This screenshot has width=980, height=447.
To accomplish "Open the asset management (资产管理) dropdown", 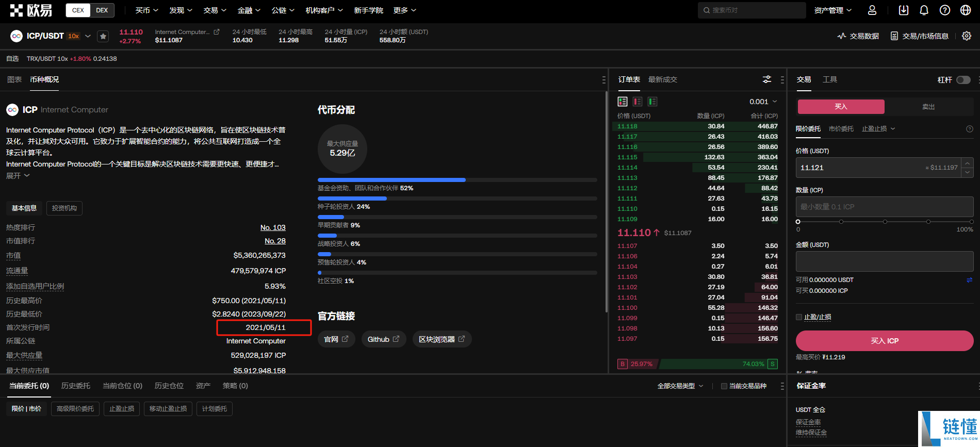I will click(x=833, y=10).
